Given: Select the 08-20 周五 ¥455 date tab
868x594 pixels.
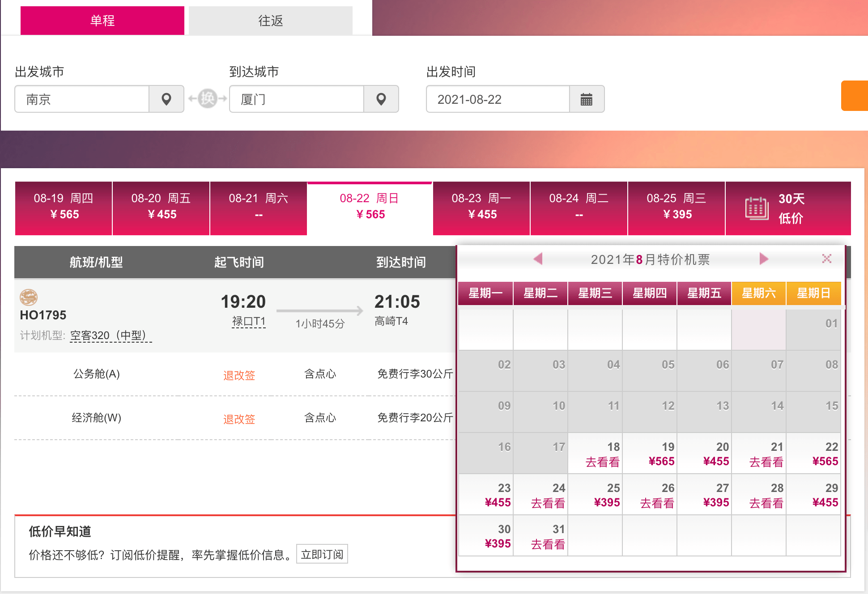Looking at the screenshot, I should coord(161,208).
